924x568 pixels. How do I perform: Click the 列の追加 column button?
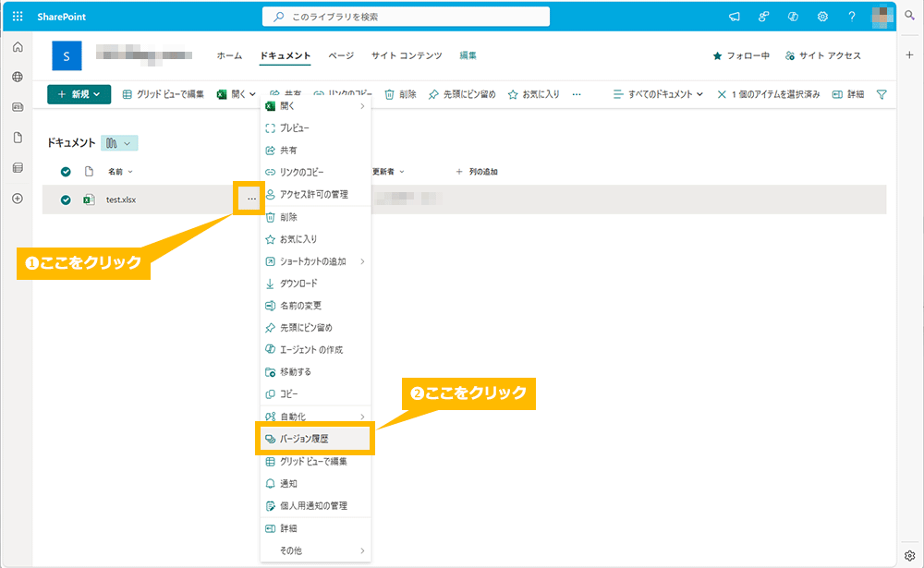(477, 172)
